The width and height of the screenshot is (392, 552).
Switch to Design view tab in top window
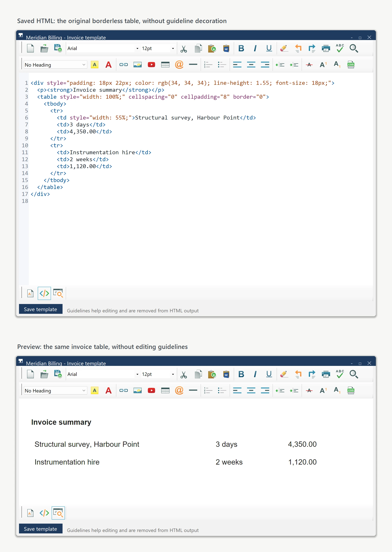pyautogui.click(x=30, y=293)
